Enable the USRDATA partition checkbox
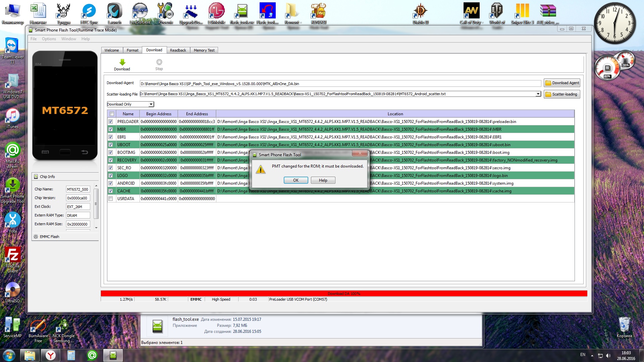 (110, 199)
